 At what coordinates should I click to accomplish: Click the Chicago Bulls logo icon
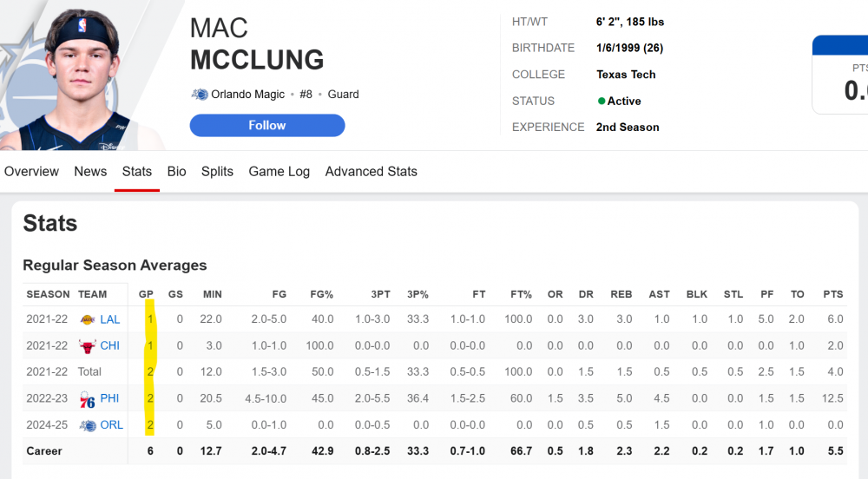click(87, 345)
